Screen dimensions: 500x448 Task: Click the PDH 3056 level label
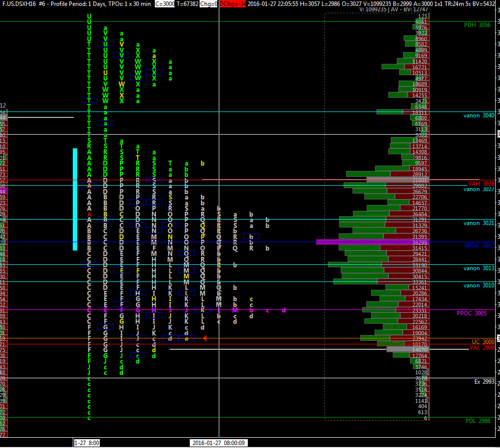click(x=477, y=25)
